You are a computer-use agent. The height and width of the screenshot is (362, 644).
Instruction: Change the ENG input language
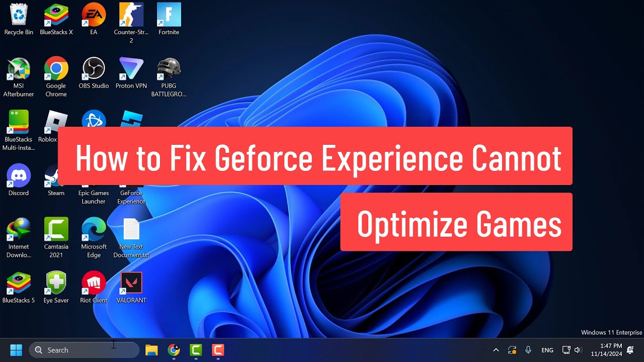[547, 350]
